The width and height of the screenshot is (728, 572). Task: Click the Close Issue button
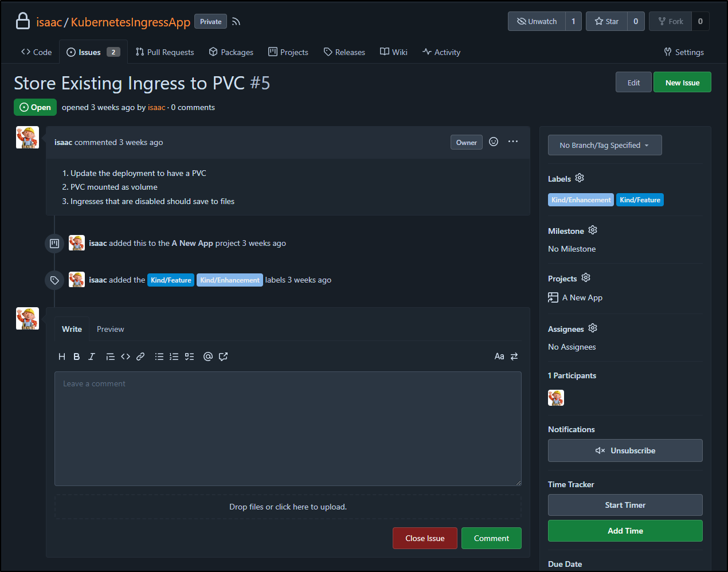pos(425,538)
